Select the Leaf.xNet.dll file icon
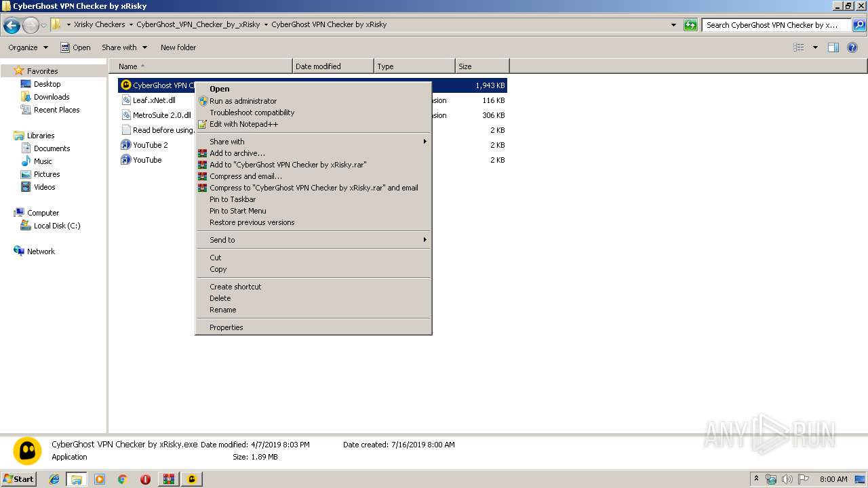 pyautogui.click(x=125, y=100)
